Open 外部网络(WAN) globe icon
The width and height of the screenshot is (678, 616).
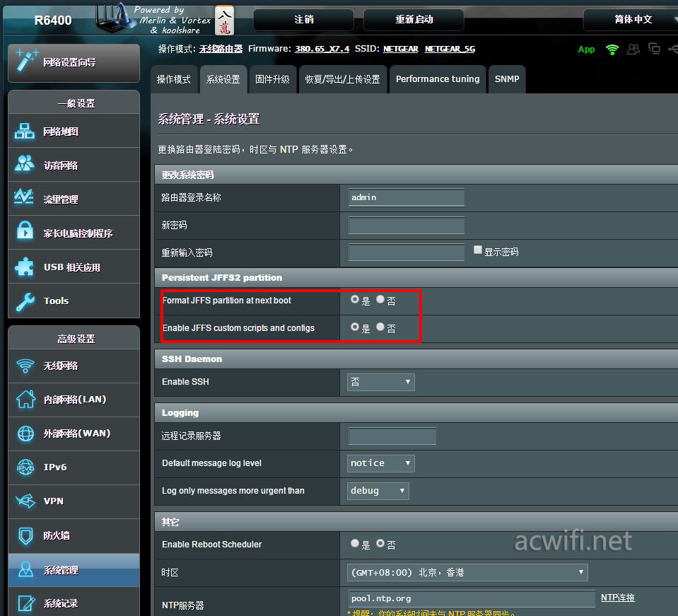click(25, 433)
